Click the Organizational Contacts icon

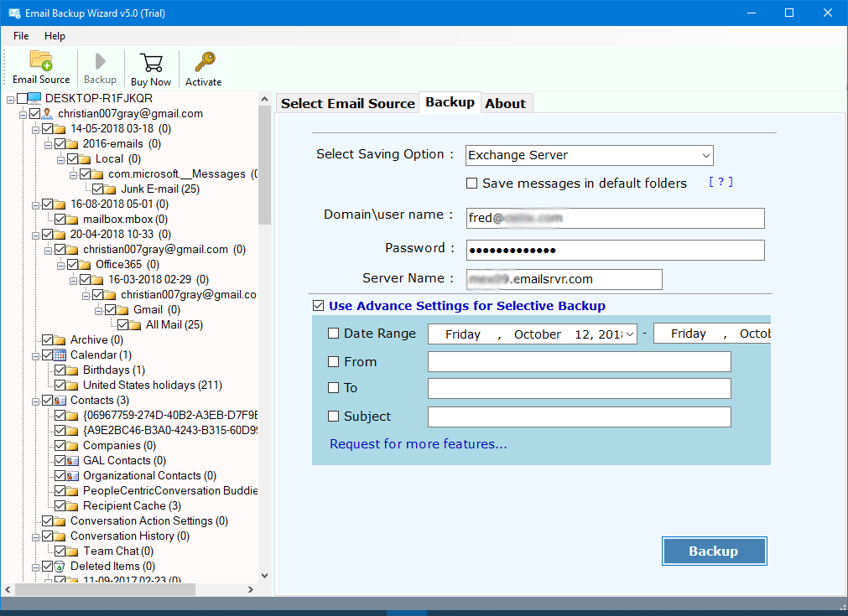point(72,476)
